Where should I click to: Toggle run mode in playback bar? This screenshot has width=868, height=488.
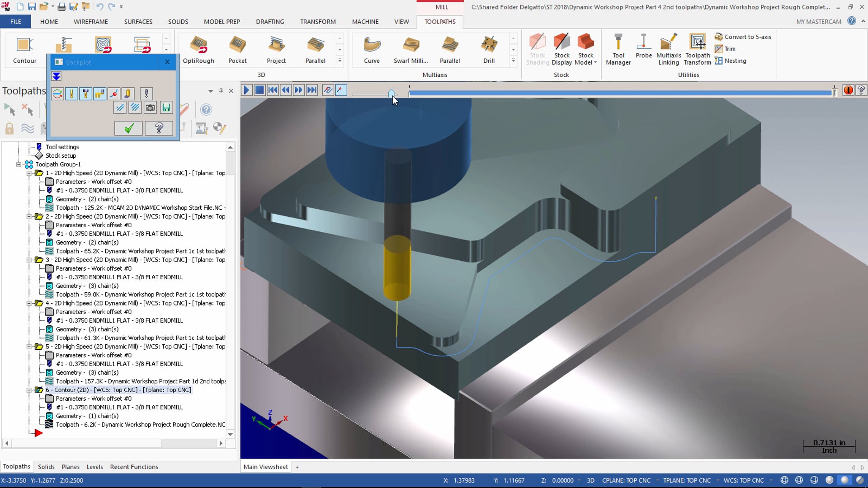pos(341,90)
